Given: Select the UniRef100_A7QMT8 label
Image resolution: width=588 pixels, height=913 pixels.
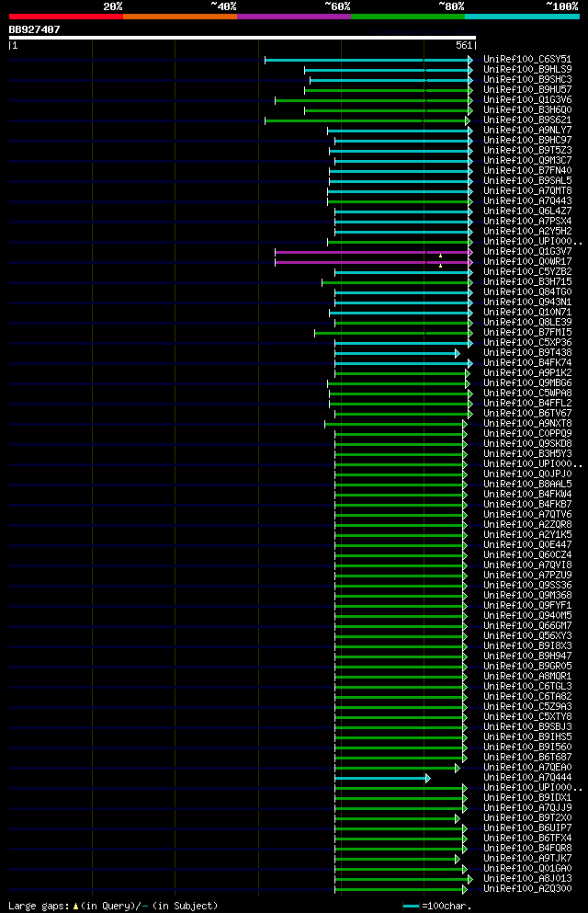Looking at the screenshot, I should (527, 190).
